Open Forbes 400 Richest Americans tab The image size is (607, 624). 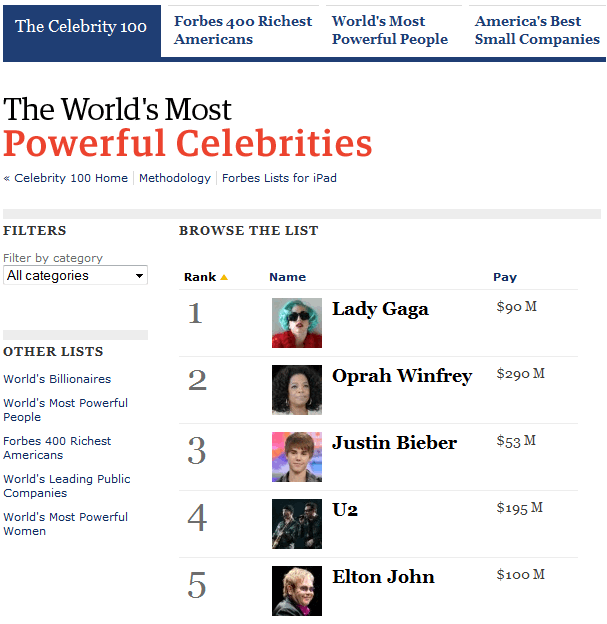click(242, 30)
